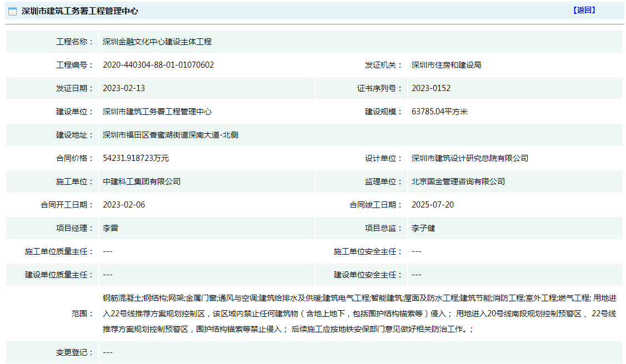Click certificate serial number 2023-0152
The image size is (626, 364).
click(431, 88)
